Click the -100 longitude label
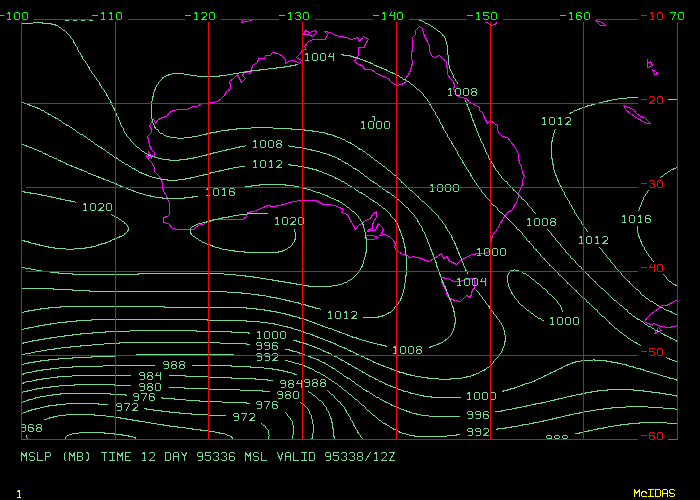Viewport: 700px width, 500px height. (14, 16)
